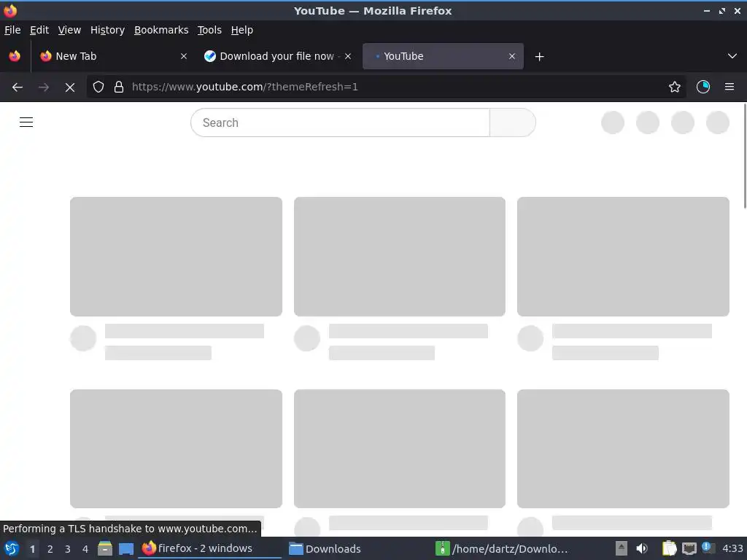The image size is (747, 560).
Task: Open the network connection tray icon
Action: pos(689,549)
